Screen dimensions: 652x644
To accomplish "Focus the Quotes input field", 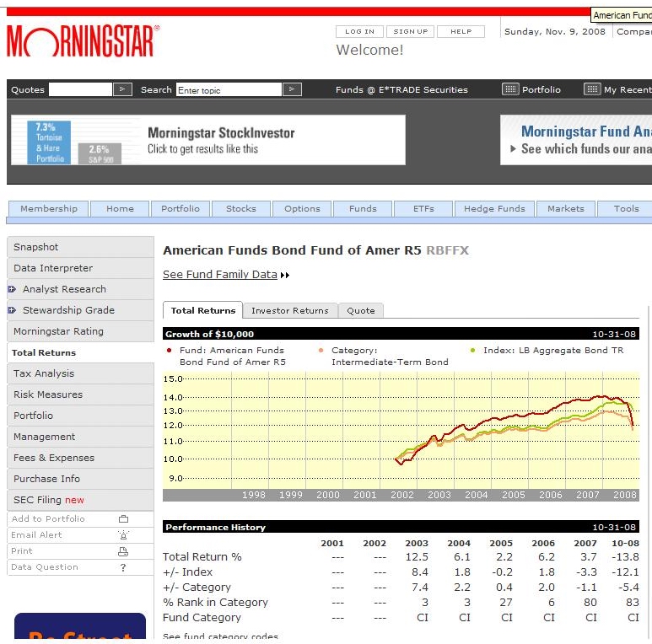I will [80, 89].
